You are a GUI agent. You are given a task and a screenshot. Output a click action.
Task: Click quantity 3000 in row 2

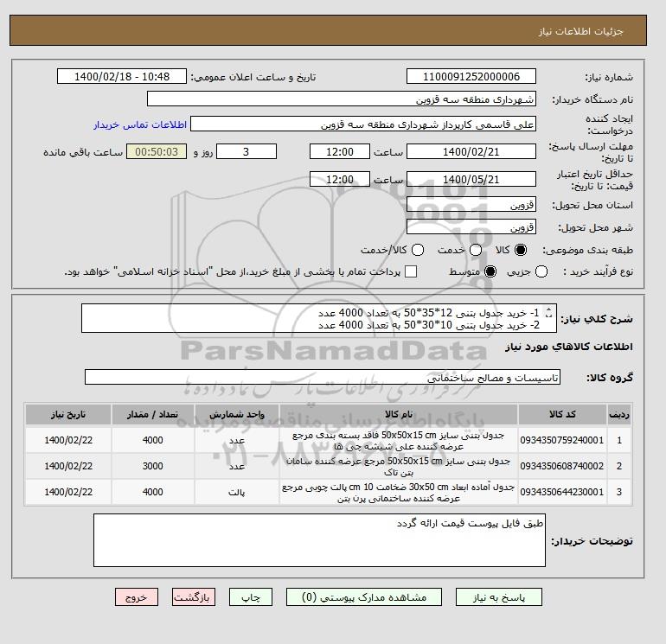[153, 466]
